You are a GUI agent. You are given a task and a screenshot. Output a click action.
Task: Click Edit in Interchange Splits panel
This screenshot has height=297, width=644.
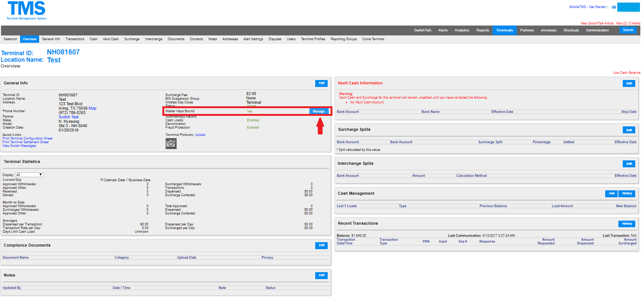pos(629,164)
